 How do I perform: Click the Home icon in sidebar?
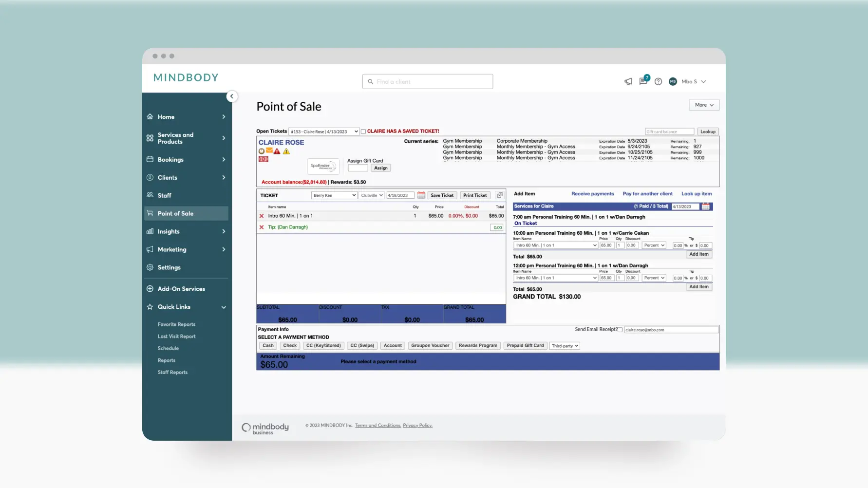click(x=150, y=117)
